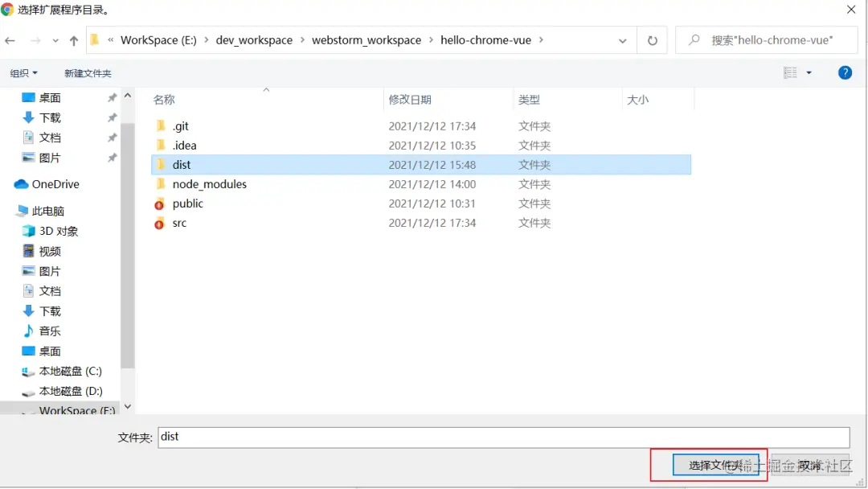Image resolution: width=868 pixels, height=489 pixels.
Task: Open 桌面 under 此电脑
Action: tap(49, 351)
